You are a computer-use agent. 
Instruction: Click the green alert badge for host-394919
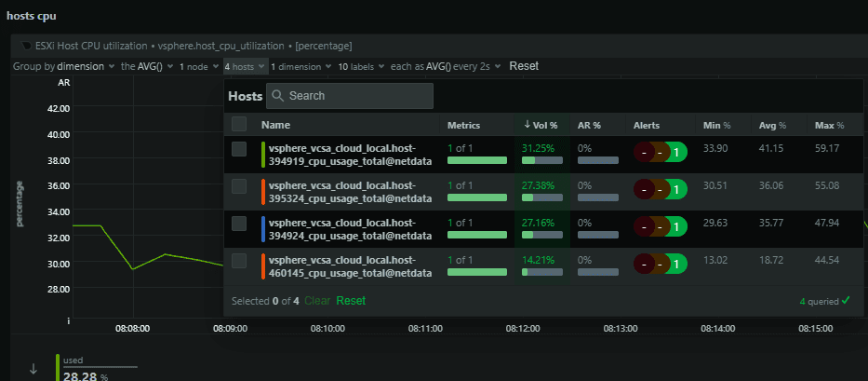677,153
